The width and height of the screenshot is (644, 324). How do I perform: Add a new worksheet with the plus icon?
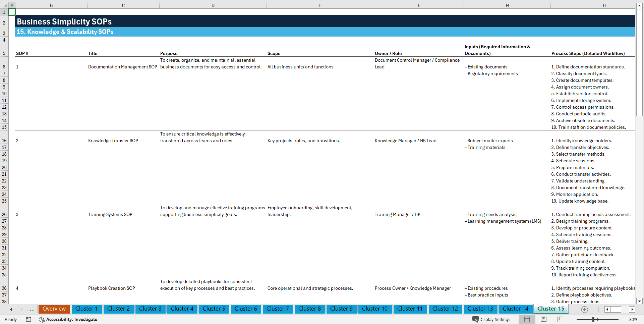click(x=585, y=309)
